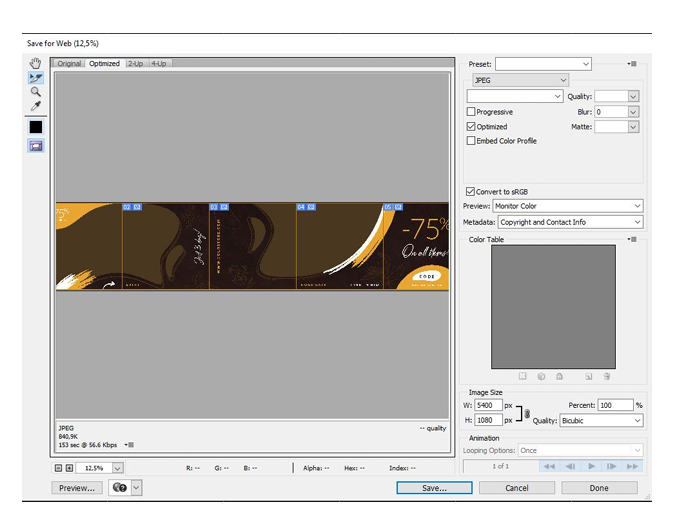The image size is (680, 523).
Task: Select the Slice Select tool
Action: tap(36, 78)
